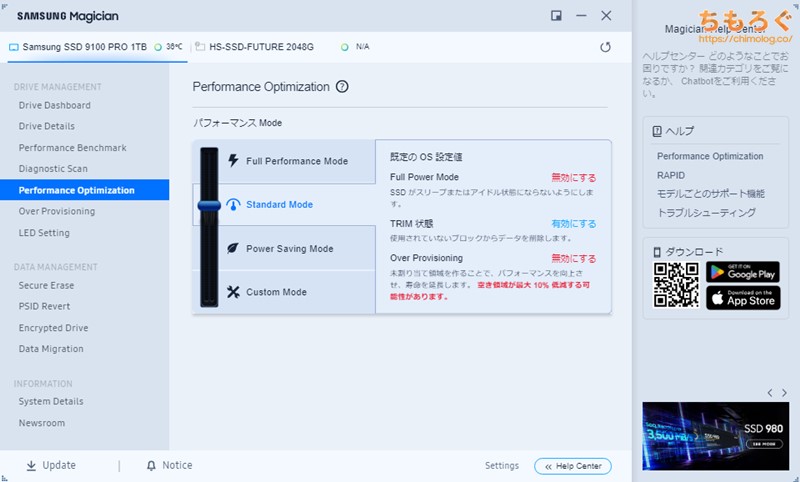Click the Google Play download badge
Image resolution: width=800 pixels, height=482 pixels.
(x=742, y=272)
